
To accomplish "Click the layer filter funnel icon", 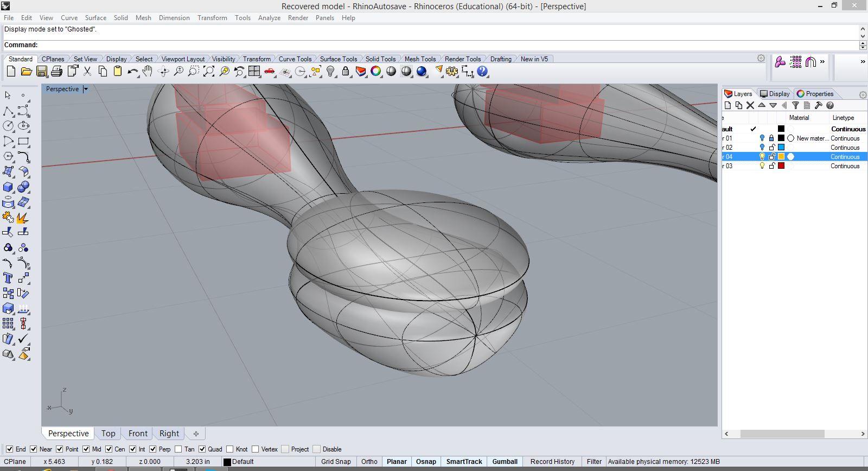I will [x=795, y=106].
